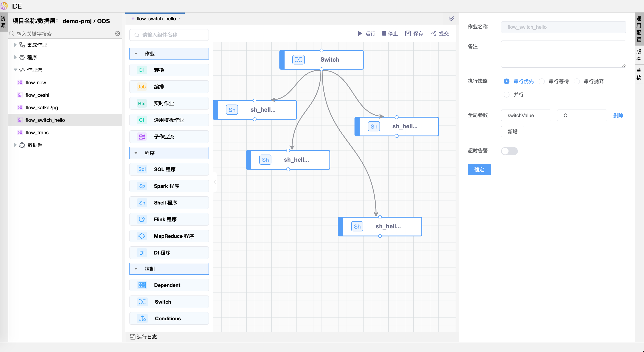Click the locate target icon beside search

point(117,34)
